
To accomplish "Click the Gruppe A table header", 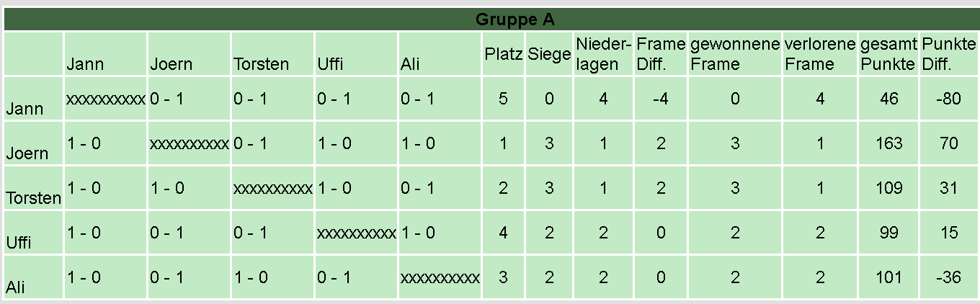I will click(514, 19).
